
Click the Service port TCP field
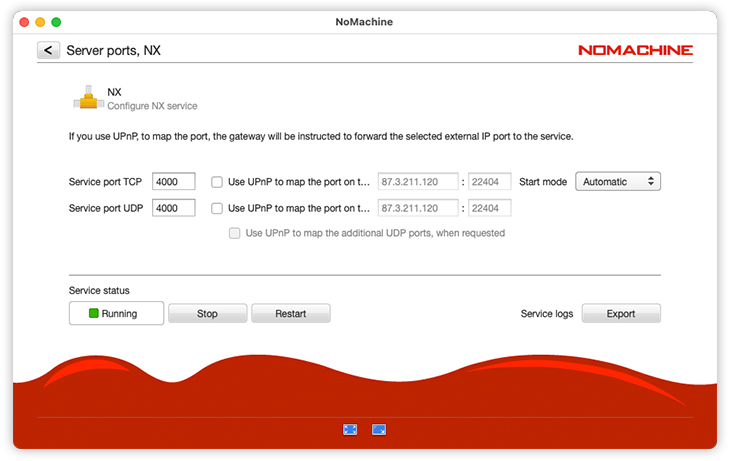[173, 182]
